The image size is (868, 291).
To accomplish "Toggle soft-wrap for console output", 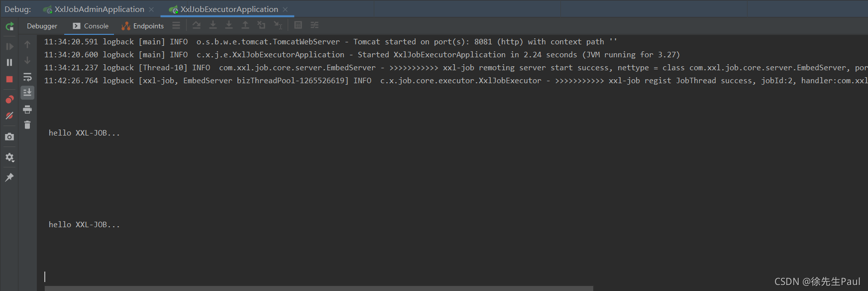I will click(x=27, y=77).
